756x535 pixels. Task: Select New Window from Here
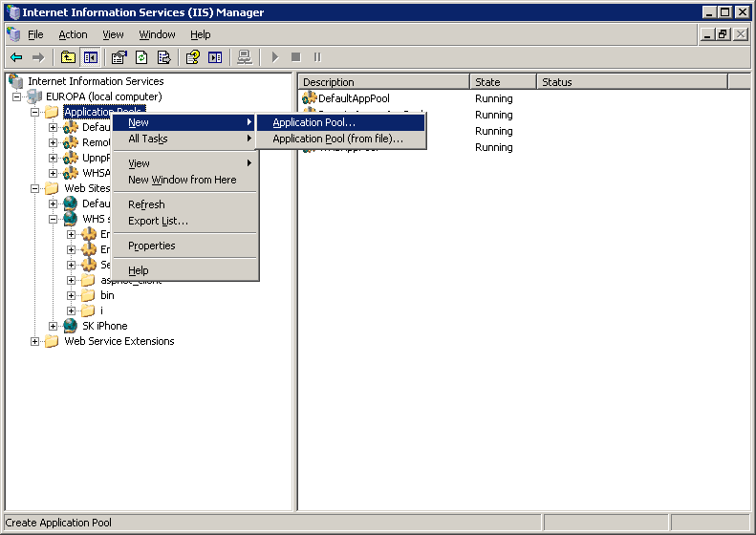(x=184, y=180)
